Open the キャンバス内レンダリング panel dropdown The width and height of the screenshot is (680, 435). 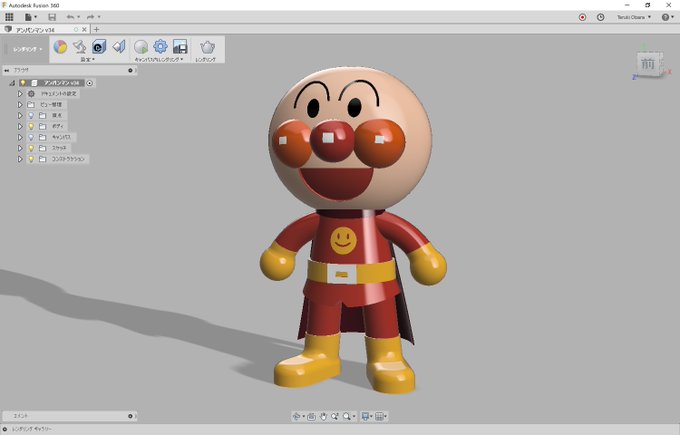pyautogui.click(x=159, y=59)
